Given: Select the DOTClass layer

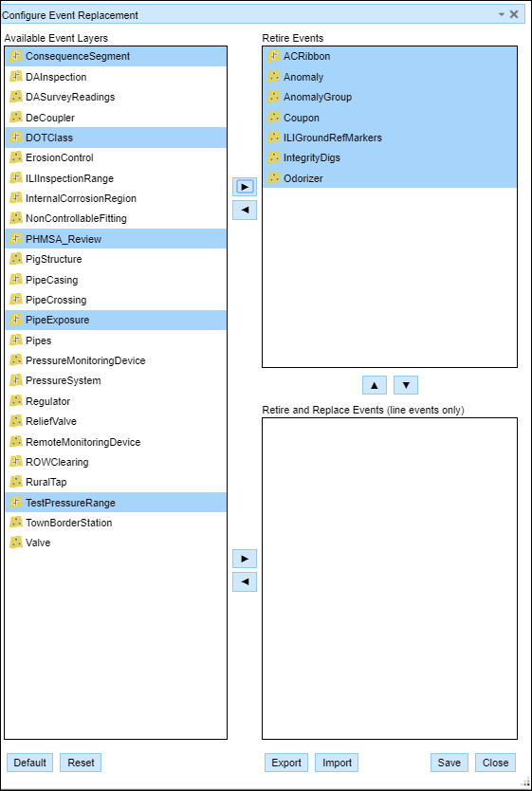Looking at the screenshot, I should [x=116, y=138].
